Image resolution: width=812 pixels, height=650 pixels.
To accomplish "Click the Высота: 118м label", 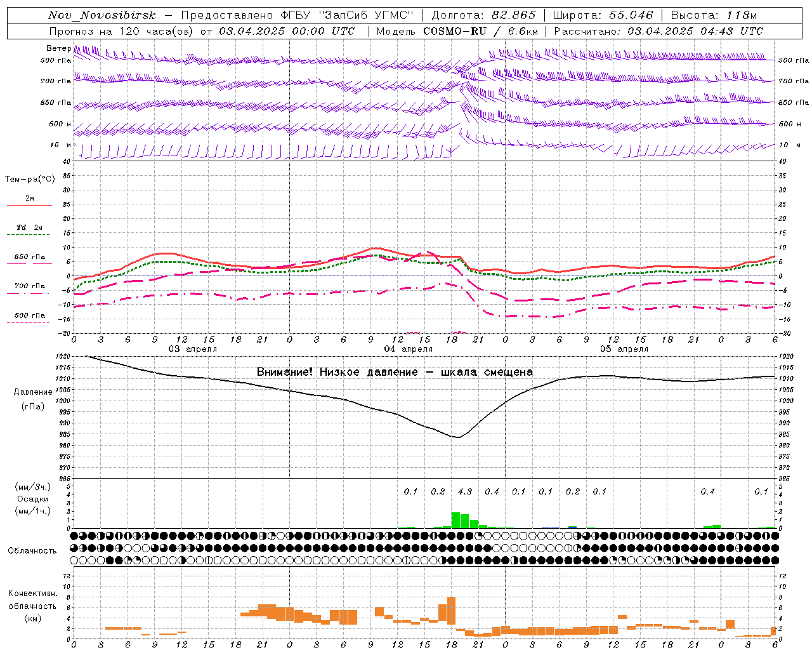I will (x=714, y=15).
